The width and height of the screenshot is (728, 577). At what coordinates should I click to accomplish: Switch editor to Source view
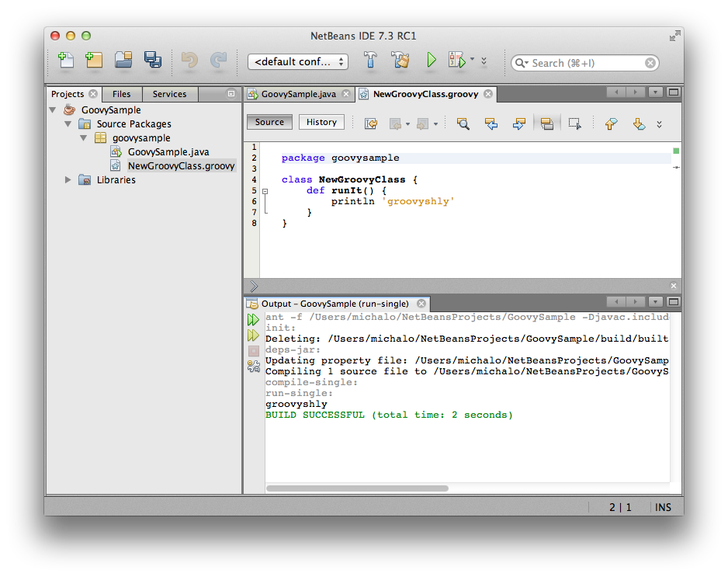point(269,122)
